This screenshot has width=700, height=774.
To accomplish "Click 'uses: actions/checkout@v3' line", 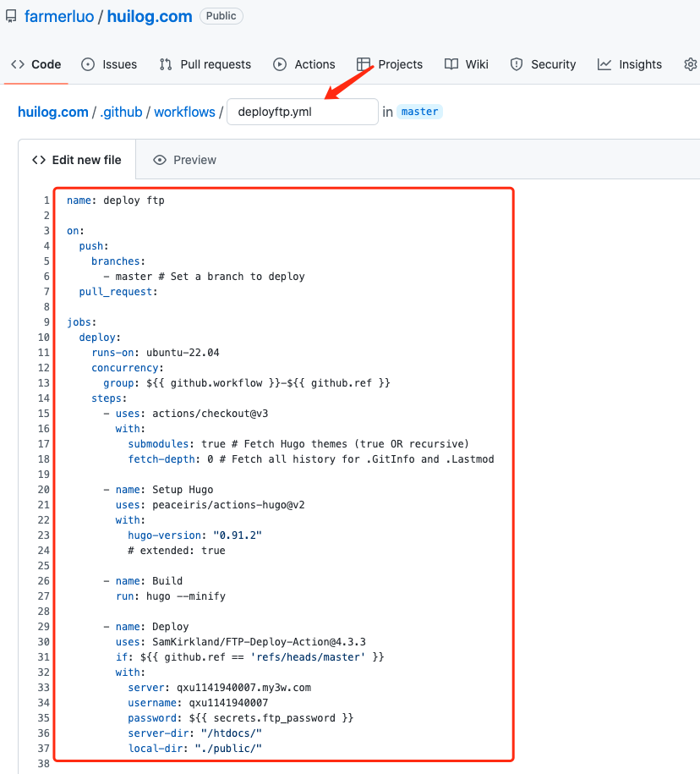I will (186, 414).
